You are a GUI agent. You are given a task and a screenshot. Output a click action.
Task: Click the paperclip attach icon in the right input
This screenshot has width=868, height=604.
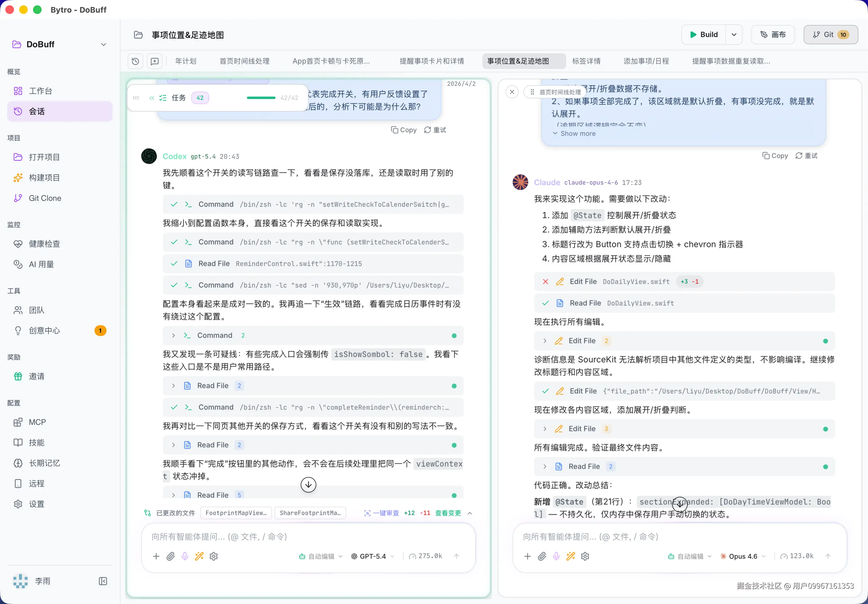(x=542, y=556)
